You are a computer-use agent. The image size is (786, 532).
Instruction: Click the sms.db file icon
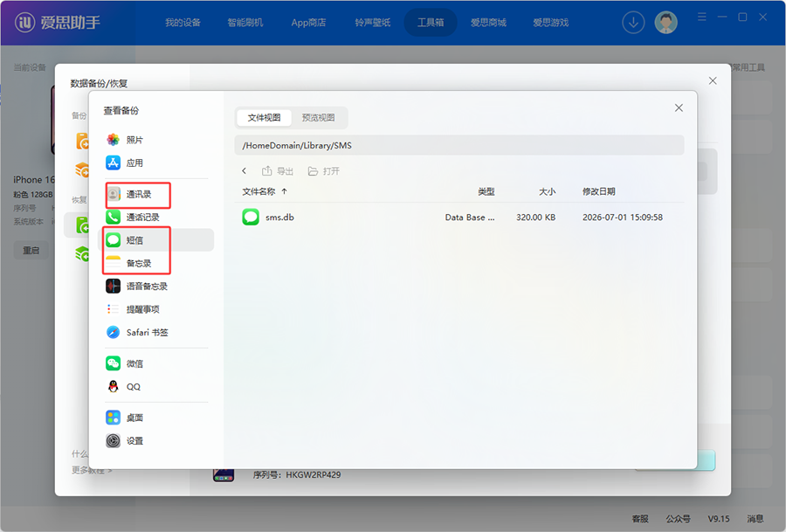pos(251,218)
